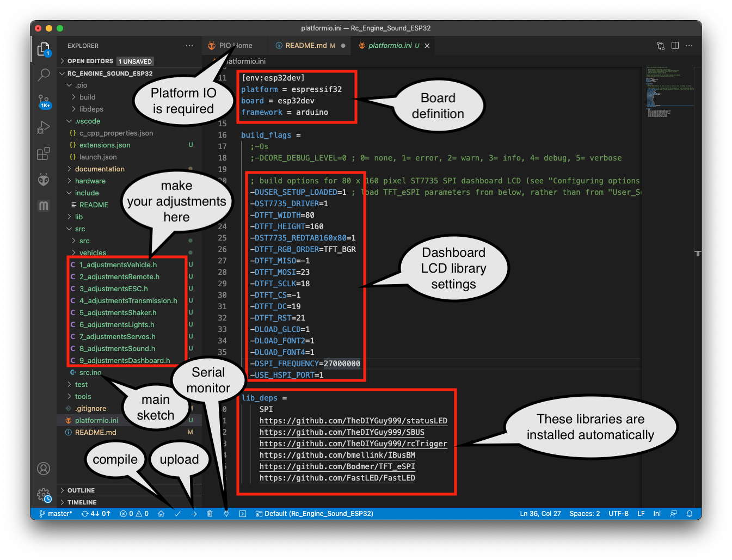Viewport: 732px width, 560px height.
Task: Switch to the README.md tab
Action: (310, 46)
